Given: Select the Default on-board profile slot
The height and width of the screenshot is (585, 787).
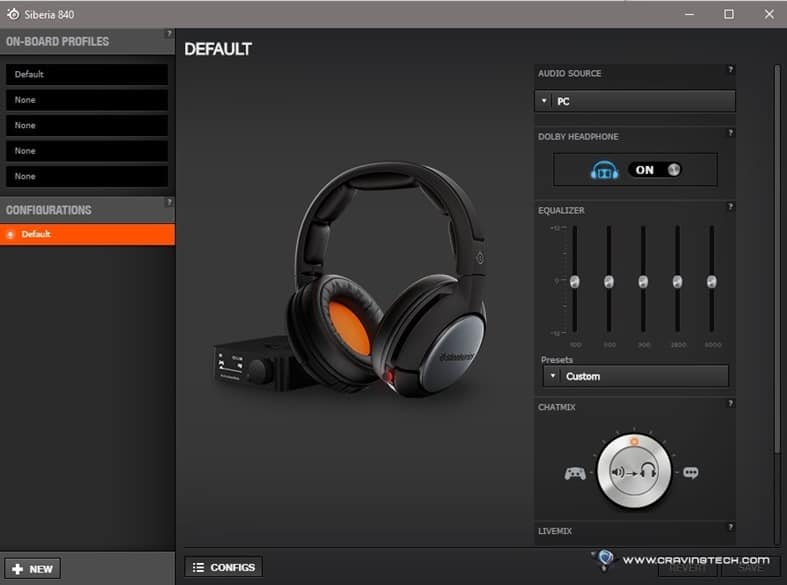Looking at the screenshot, I should tap(87, 74).
